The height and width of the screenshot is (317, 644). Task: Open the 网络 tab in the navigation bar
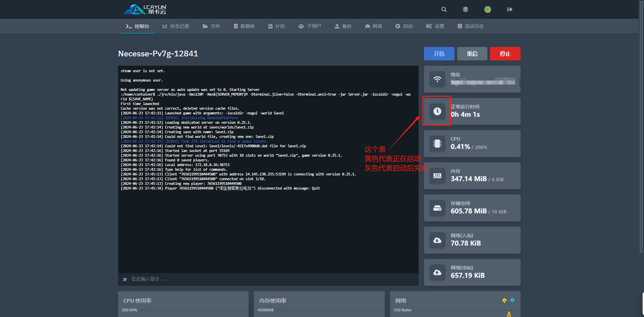pyautogui.click(x=374, y=26)
